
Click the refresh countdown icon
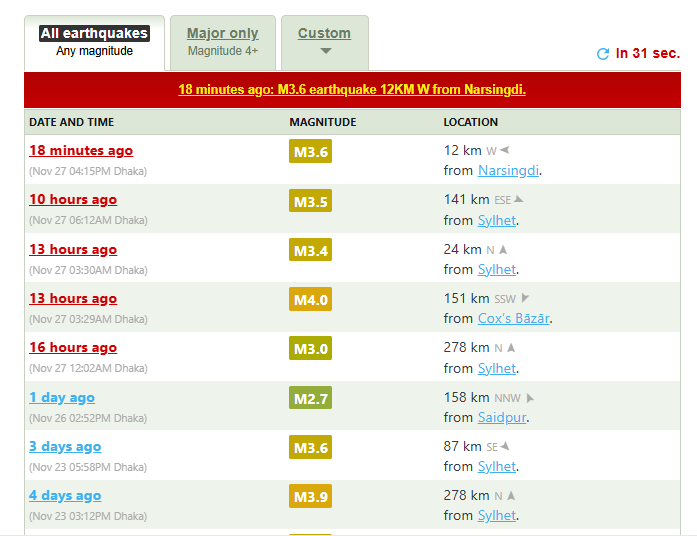[x=602, y=54]
